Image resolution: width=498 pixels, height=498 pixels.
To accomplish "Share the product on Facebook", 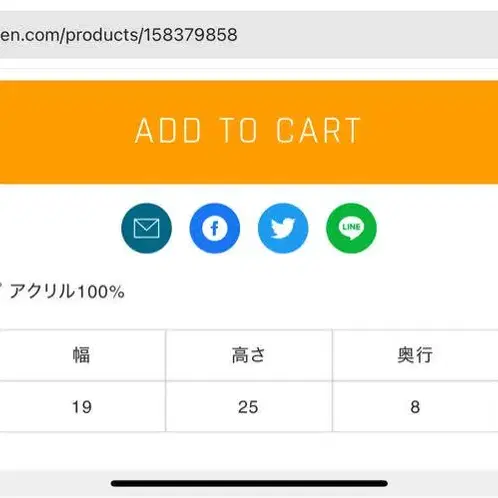I will click(x=215, y=228).
